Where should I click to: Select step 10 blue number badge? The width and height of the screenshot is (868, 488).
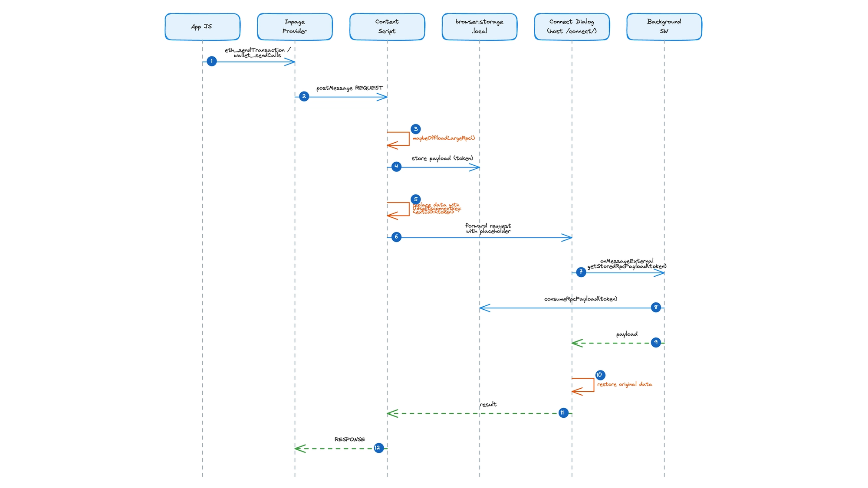600,375
